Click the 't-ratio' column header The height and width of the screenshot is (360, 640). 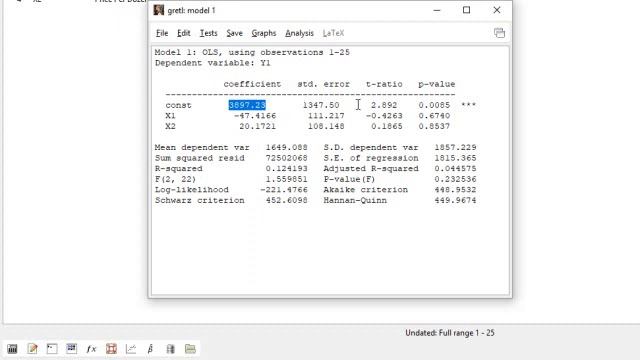(384, 84)
